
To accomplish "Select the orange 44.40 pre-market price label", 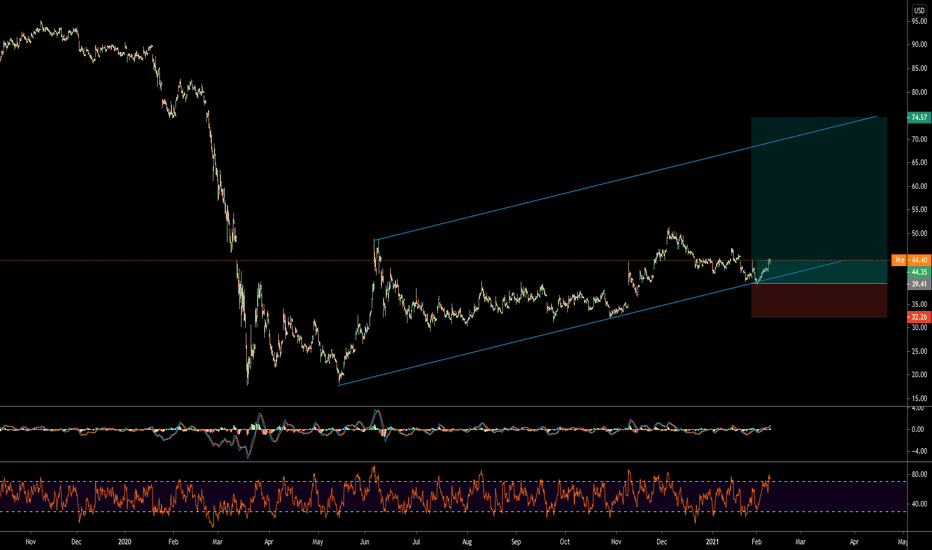I will 919,260.
